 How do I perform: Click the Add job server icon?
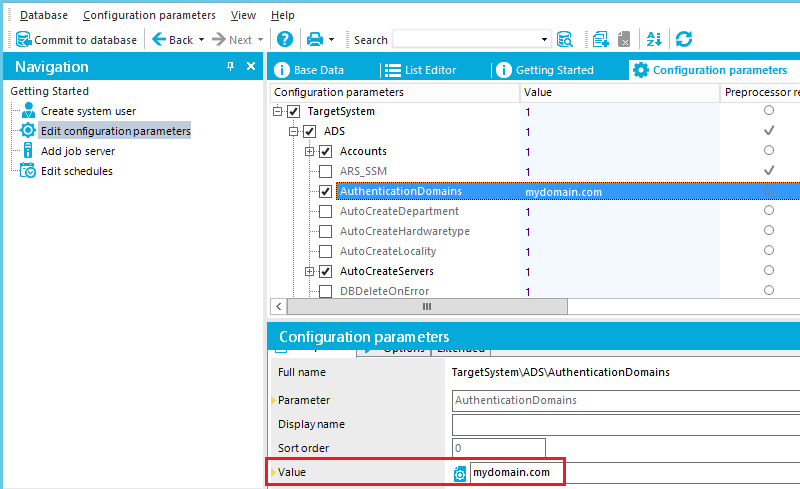pos(28,151)
